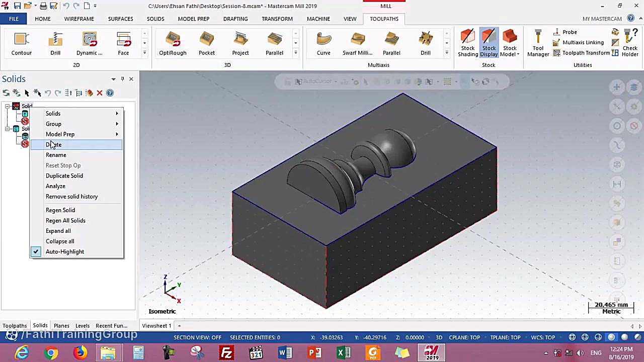Click the Print icon in quick access toolbar
Image resolution: width=644 pixels, height=362 pixels.
click(43, 6)
